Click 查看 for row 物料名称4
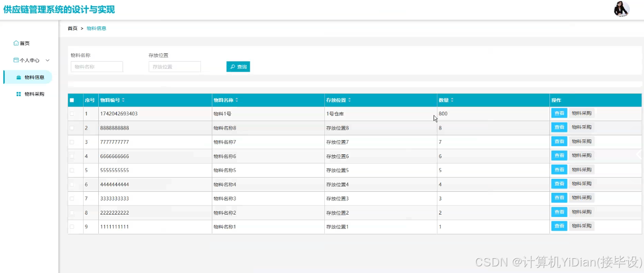The height and width of the screenshot is (273, 644). (x=559, y=184)
